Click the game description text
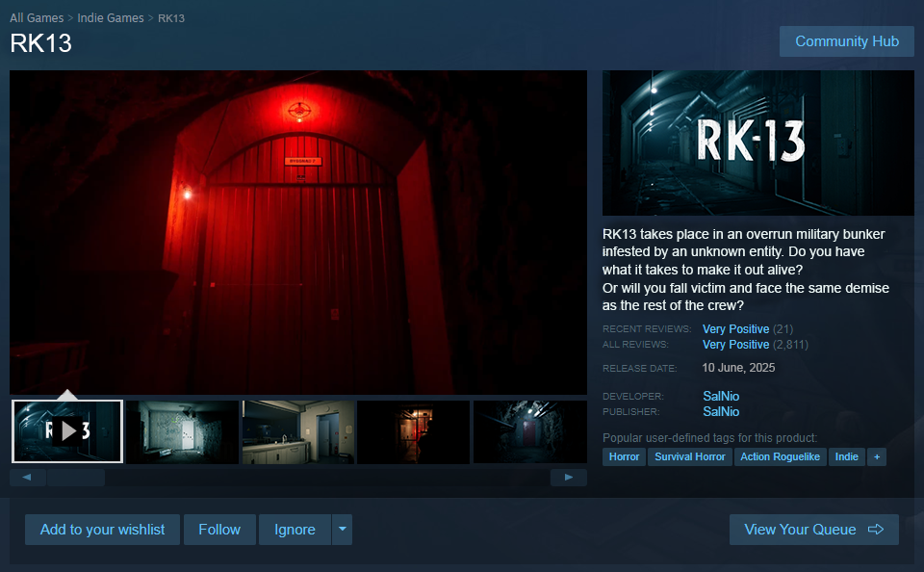 (x=745, y=270)
